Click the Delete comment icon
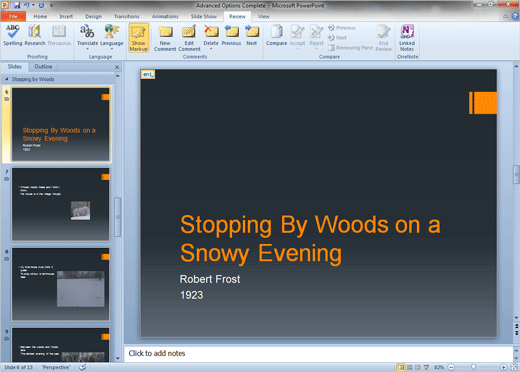The height and width of the screenshot is (372, 520). pos(211,31)
